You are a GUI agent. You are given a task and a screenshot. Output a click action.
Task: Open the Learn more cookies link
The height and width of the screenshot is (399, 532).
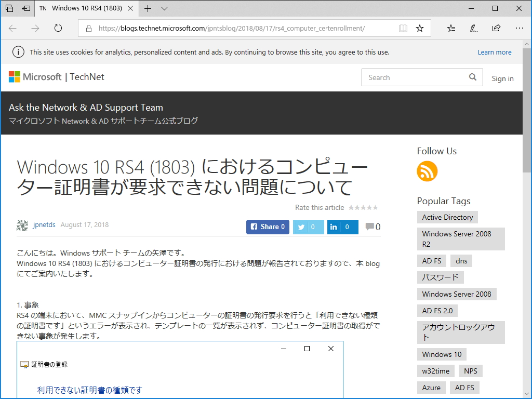click(x=495, y=52)
